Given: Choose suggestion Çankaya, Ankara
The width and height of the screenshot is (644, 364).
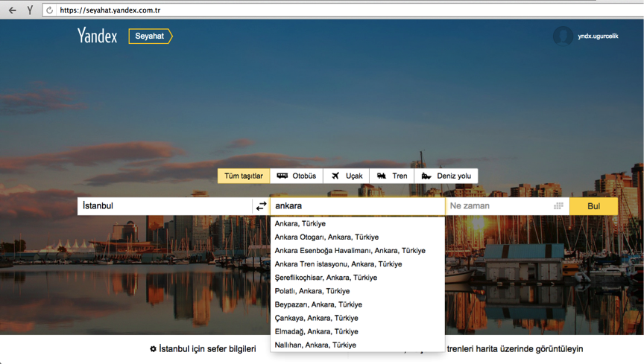Looking at the screenshot, I should coord(357,319).
